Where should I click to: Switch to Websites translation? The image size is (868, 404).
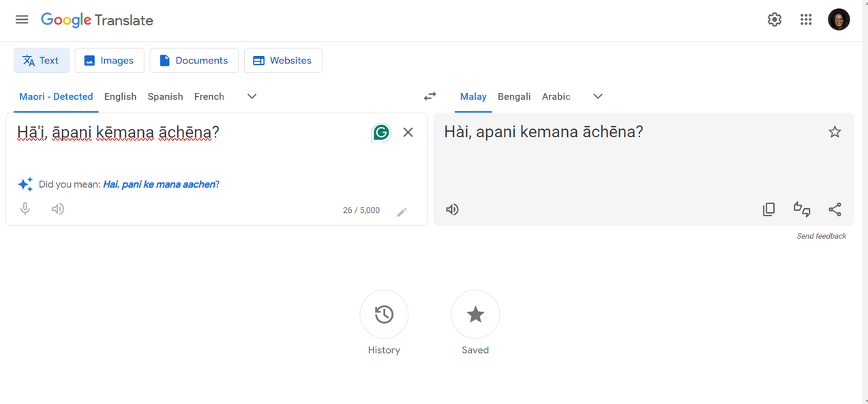283,61
